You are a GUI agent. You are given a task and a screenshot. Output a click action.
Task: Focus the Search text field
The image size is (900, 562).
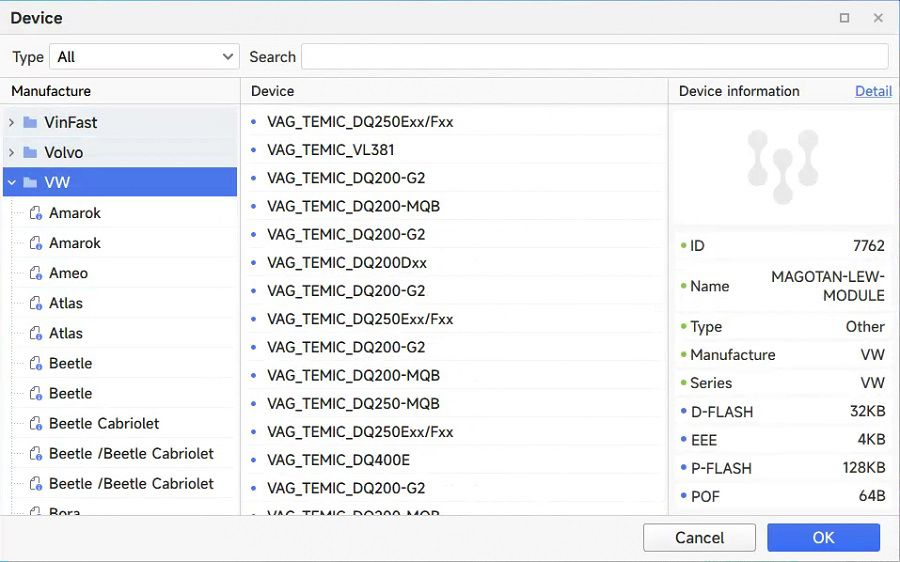point(594,57)
